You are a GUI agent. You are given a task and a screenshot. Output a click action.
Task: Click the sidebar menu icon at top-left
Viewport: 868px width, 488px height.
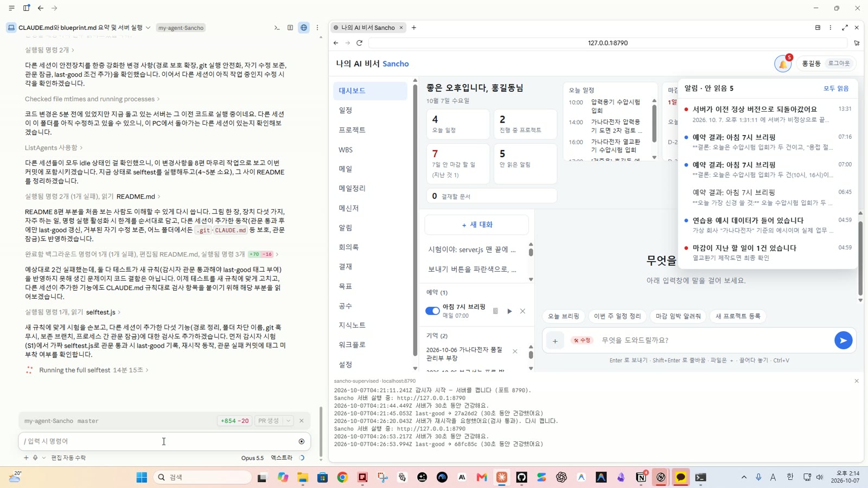click(11, 8)
